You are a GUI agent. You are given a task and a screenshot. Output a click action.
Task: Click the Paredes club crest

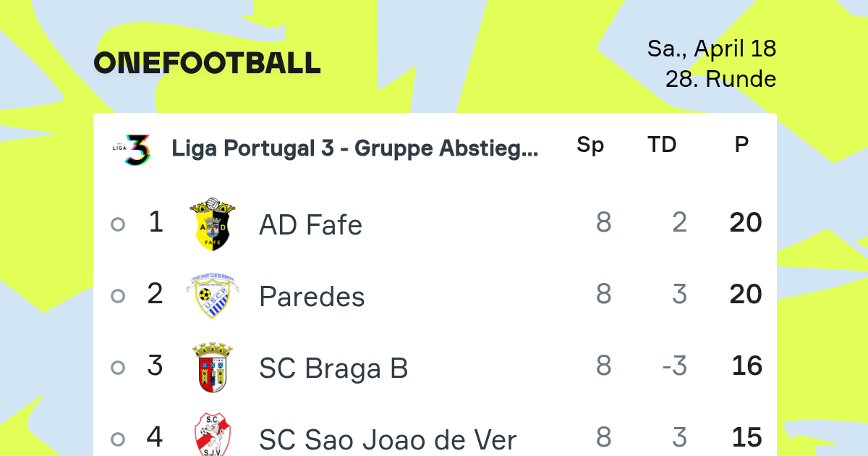pyautogui.click(x=210, y=296)
